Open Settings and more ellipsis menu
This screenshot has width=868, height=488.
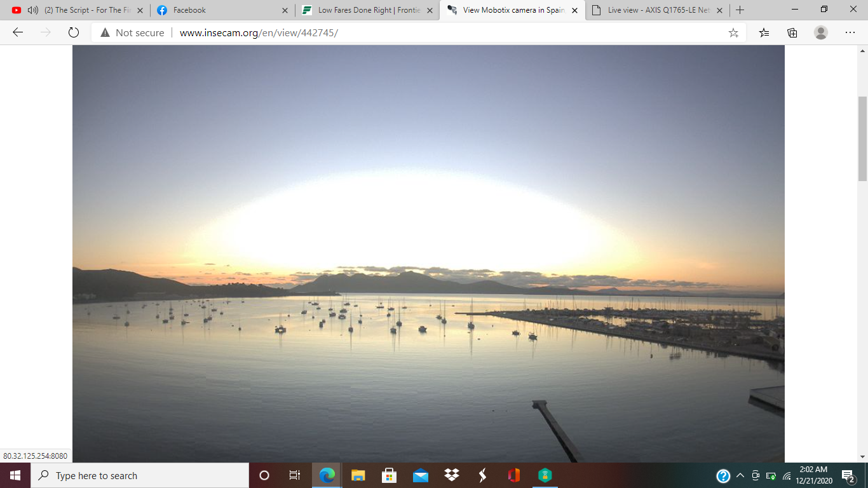(x=850, y=32)
